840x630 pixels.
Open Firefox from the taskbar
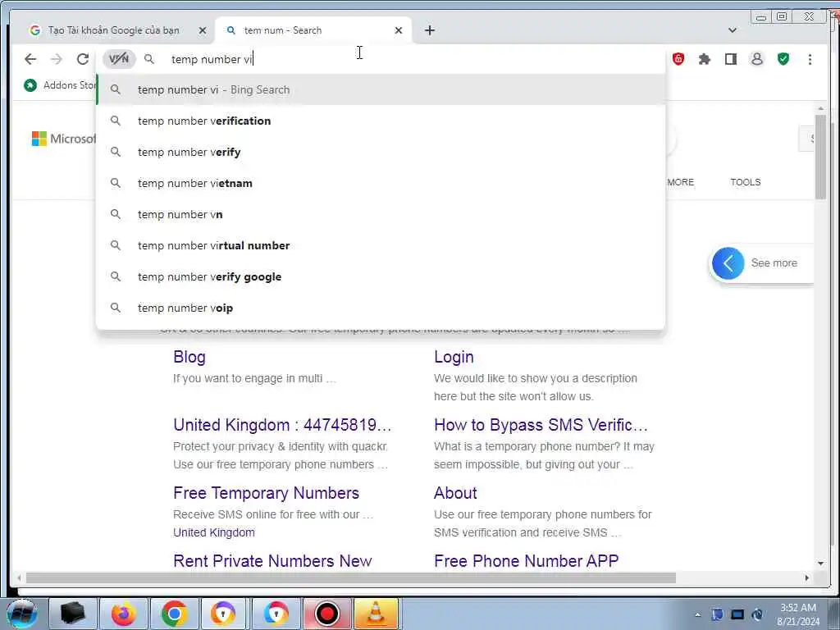pyautogui.click(x=123, y=614)
